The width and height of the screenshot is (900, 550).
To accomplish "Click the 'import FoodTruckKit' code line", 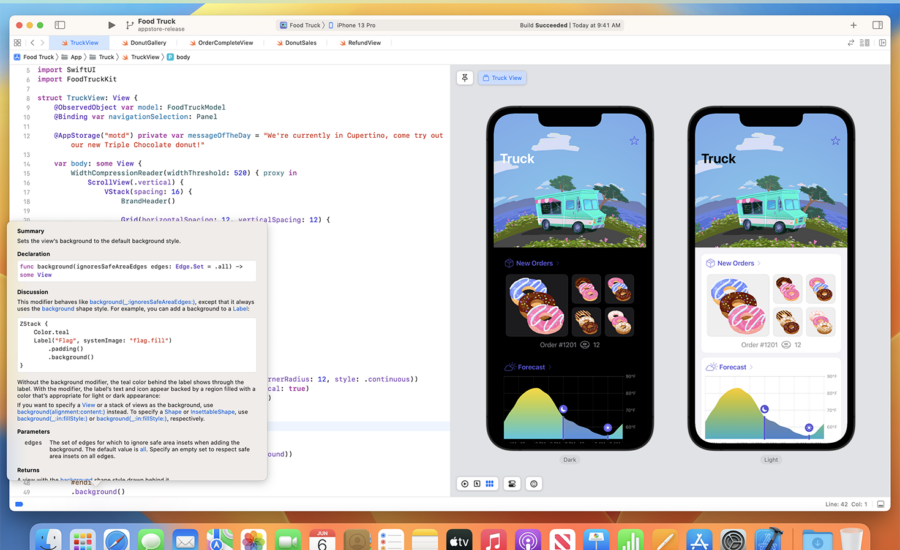I will [x=77, y=79].
